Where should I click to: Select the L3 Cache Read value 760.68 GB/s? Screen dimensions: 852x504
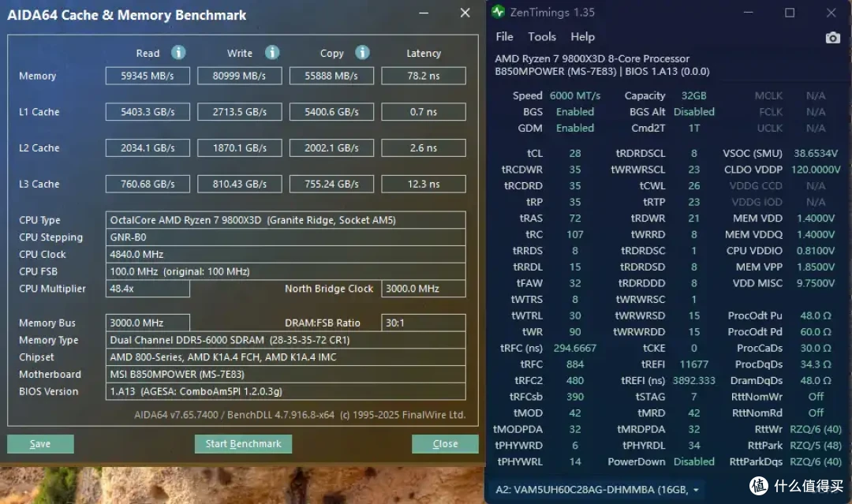click(x=148, y=184)
